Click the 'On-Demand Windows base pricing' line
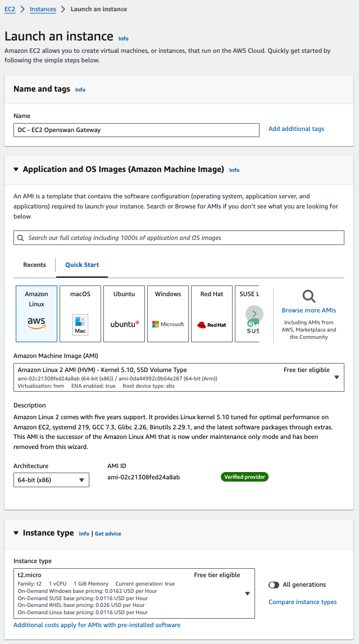The image size is (359, 644). point(87,591)
